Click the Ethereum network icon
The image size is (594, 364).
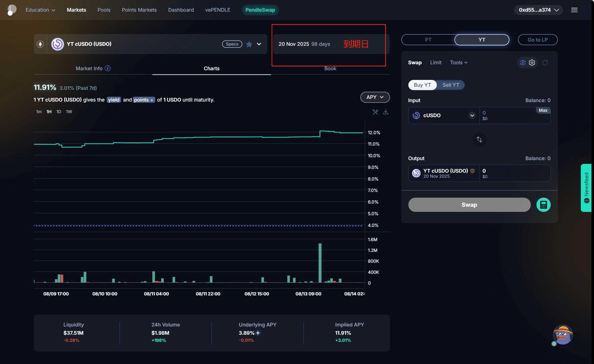coord(40,44)
